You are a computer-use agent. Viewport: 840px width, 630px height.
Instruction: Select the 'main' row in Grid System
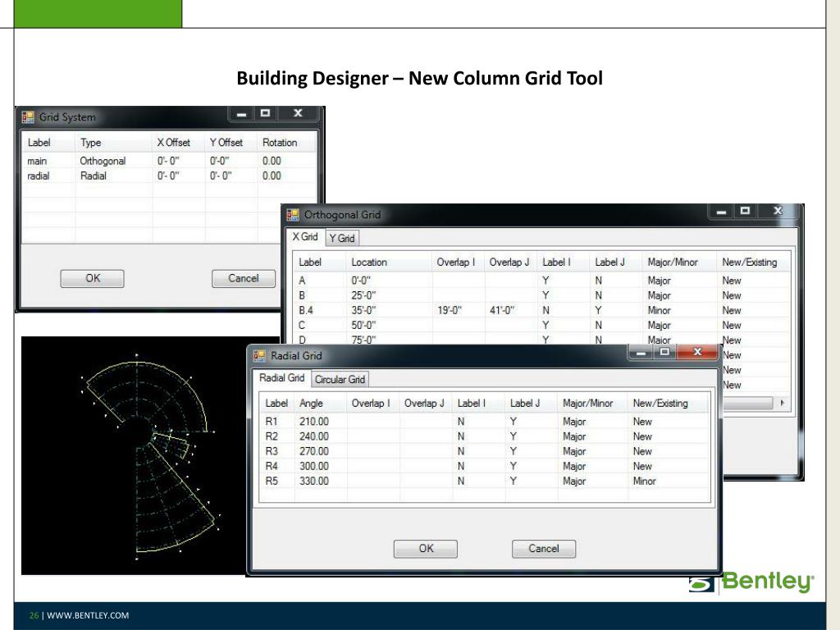tap(169, 161)
